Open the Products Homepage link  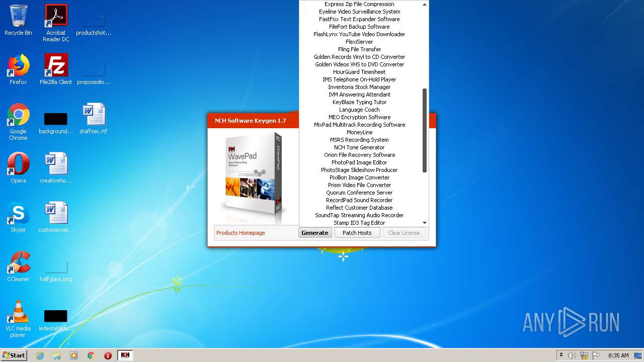point(240,233)
